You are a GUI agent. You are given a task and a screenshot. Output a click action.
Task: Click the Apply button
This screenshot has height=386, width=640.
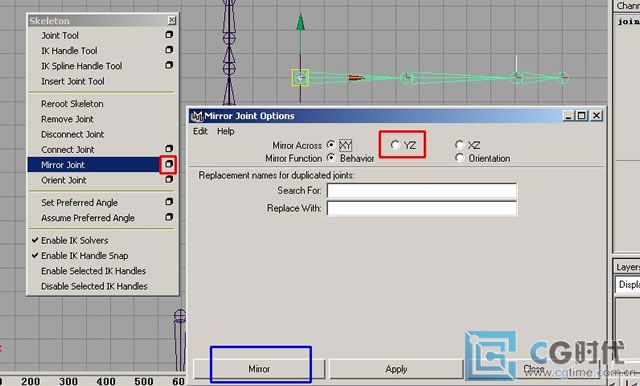(396, 369)
